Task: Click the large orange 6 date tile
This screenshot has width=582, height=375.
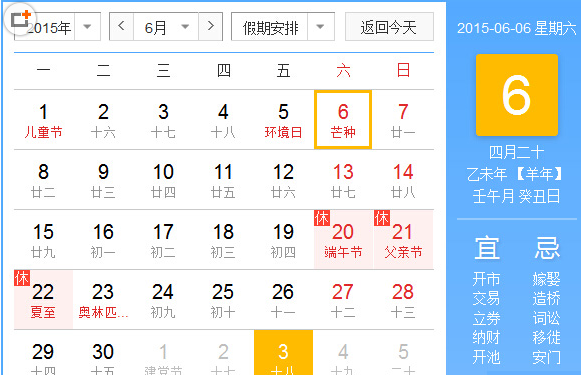Action: 517,95
